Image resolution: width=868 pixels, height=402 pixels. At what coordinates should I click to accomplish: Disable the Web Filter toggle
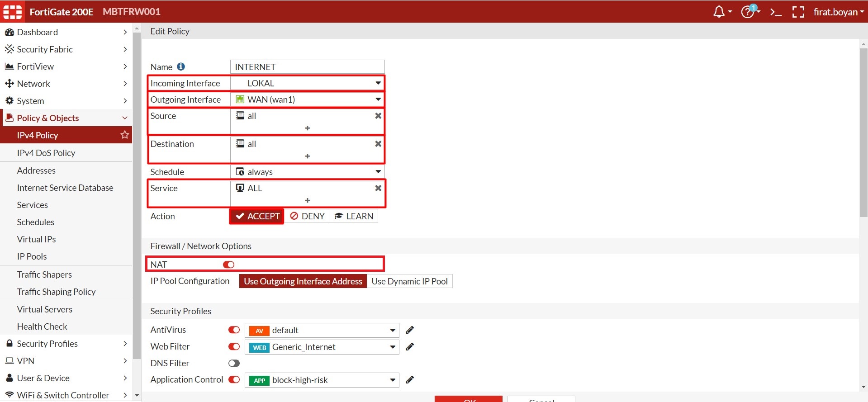(234, 346)
